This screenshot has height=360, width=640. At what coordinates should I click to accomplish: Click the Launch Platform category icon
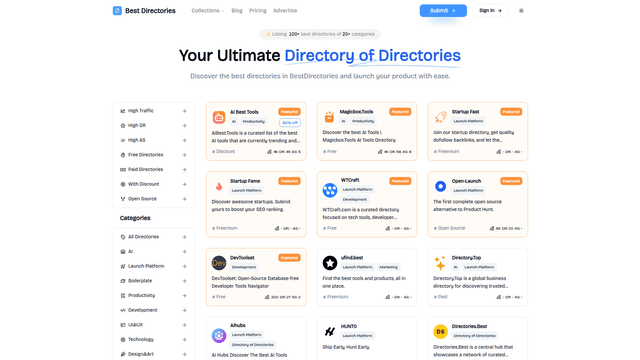(x=122, y=266)
